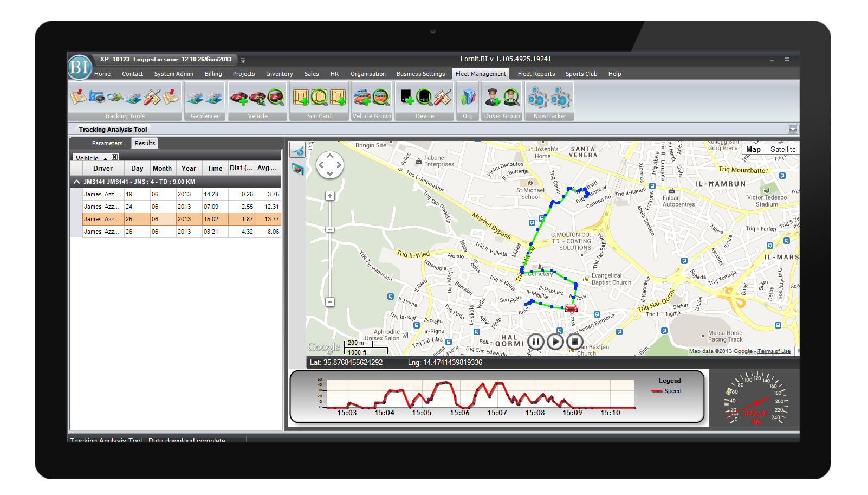Screen dimensions: 868x495
Task: Click the speedometer gauge
Action: click(757, 398)
